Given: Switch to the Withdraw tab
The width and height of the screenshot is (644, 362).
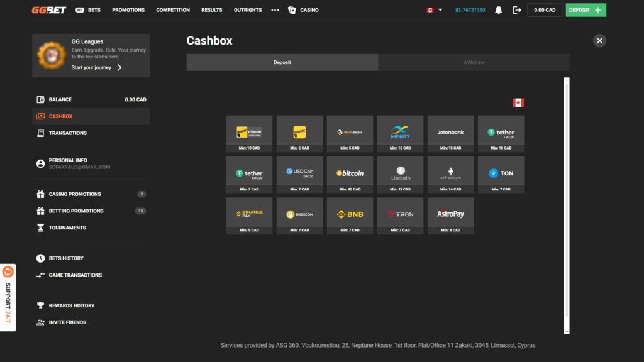Looking at the screenshot, I should [474, 62].
